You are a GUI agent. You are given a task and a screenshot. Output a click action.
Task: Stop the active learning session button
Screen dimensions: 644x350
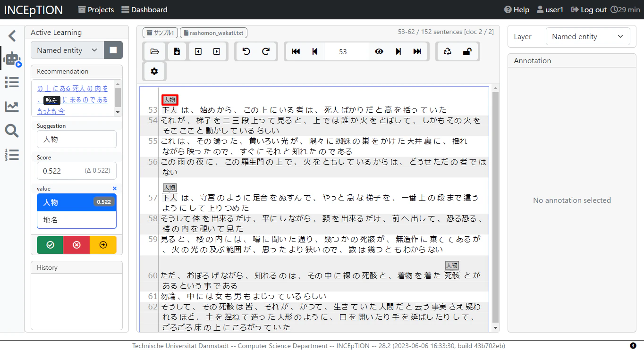click(113, 50)
